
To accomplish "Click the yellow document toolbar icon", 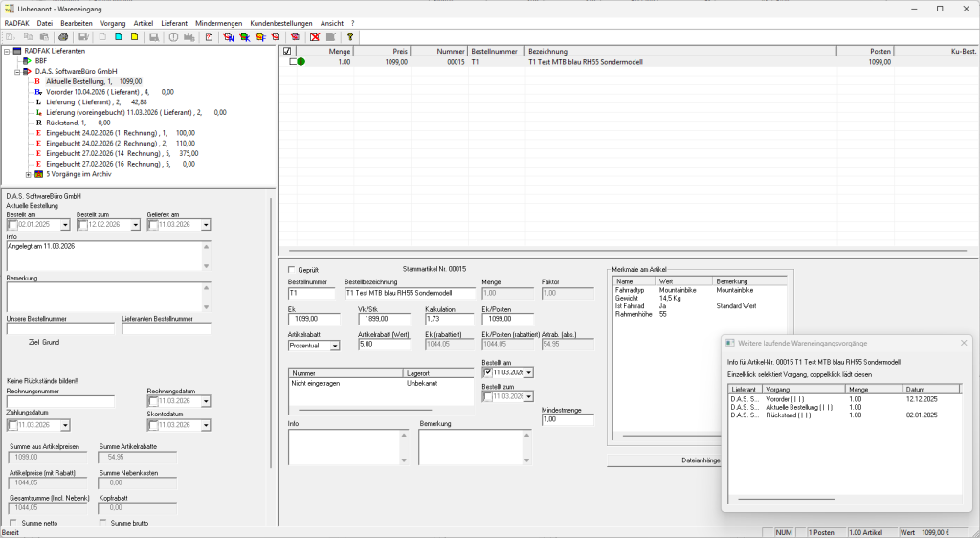I will click(135, 36).
